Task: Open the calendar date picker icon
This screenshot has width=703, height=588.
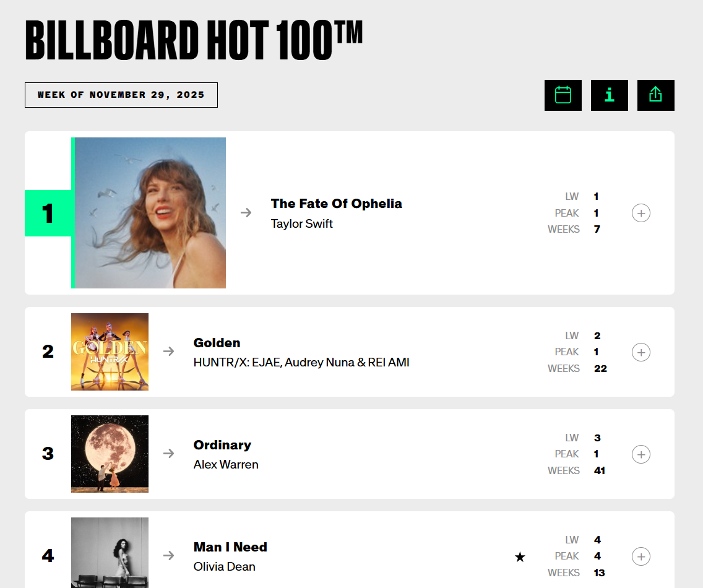Action: pyautogui.click(x=563, y=95)
